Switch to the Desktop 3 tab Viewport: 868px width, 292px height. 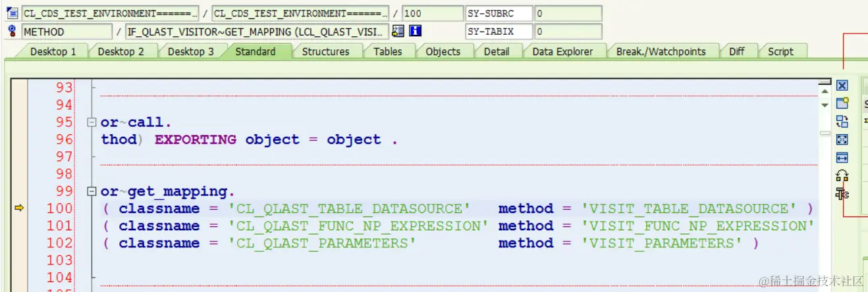pos(190,51)
